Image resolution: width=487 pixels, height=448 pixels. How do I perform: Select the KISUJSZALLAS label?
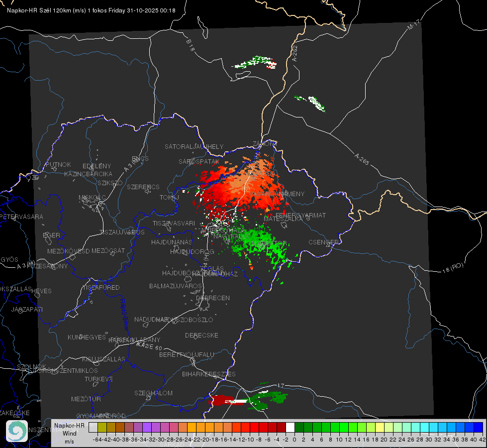tap(103, 359)
